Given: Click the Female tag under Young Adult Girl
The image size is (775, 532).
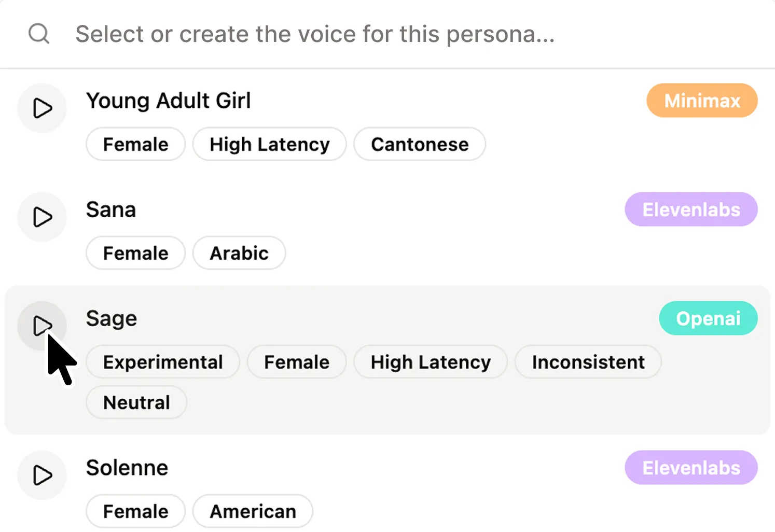Looking at the screenshot, I should click(135, 144).
